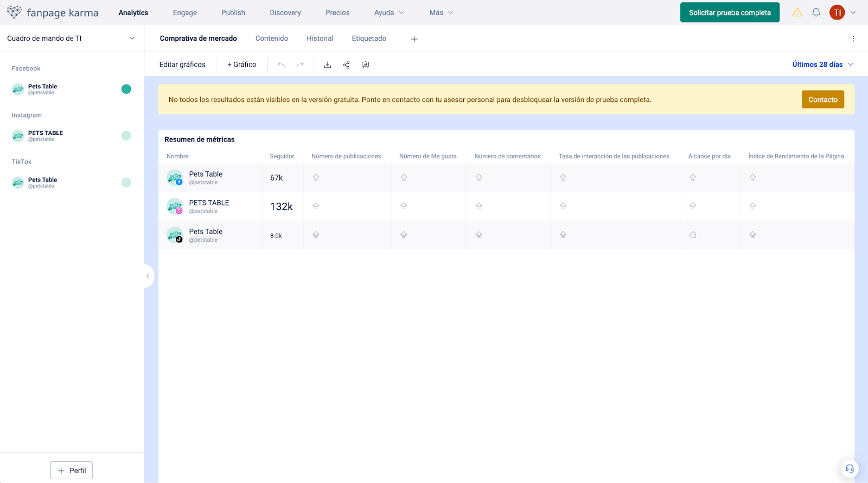868x483 pixels.
Task: Toggle the Instagram PETS TABLE profile circle
Action: point(126,136)
